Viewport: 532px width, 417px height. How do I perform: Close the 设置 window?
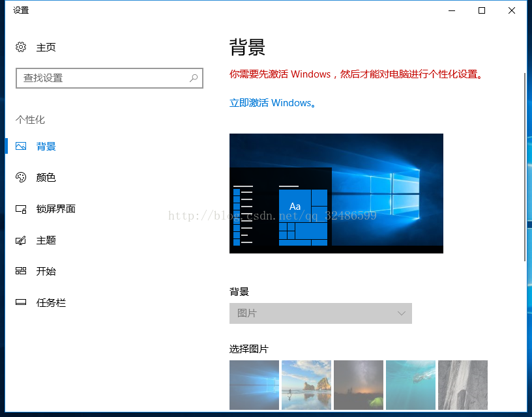click(512, 10)
